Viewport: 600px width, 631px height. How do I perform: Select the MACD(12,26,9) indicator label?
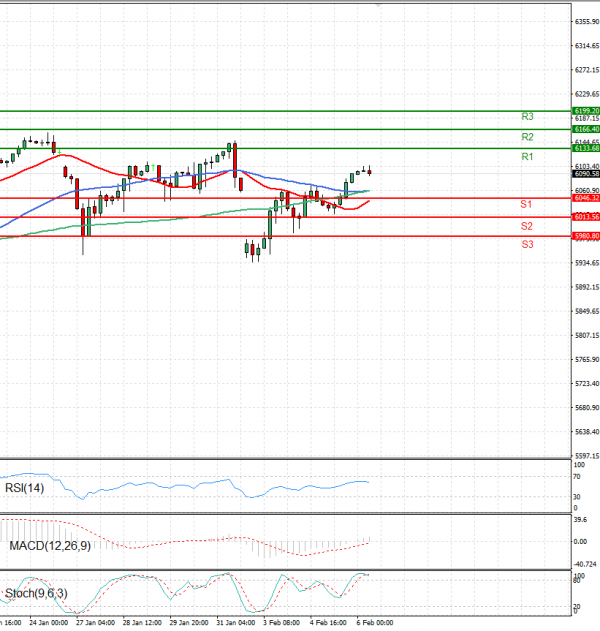click(50, 546)
